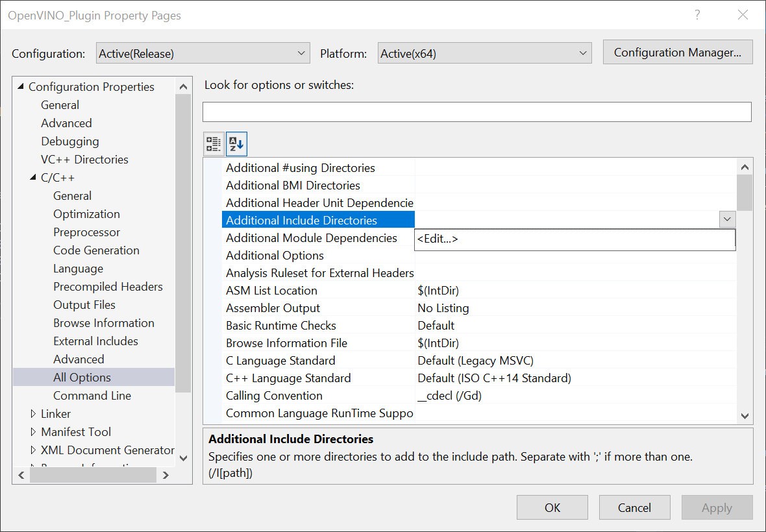Select <Edit...> from the dropdown list
This screenshot has width=766, height=532.
click(438, 239)
